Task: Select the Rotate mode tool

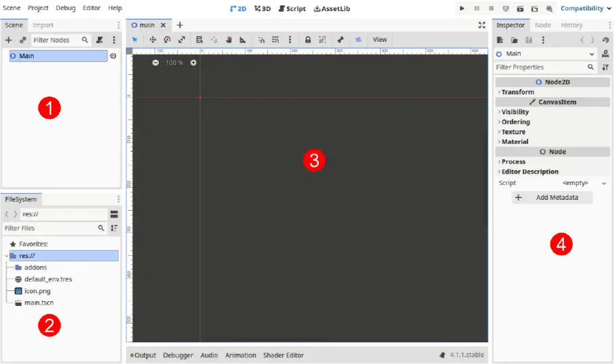Action: 167,40
